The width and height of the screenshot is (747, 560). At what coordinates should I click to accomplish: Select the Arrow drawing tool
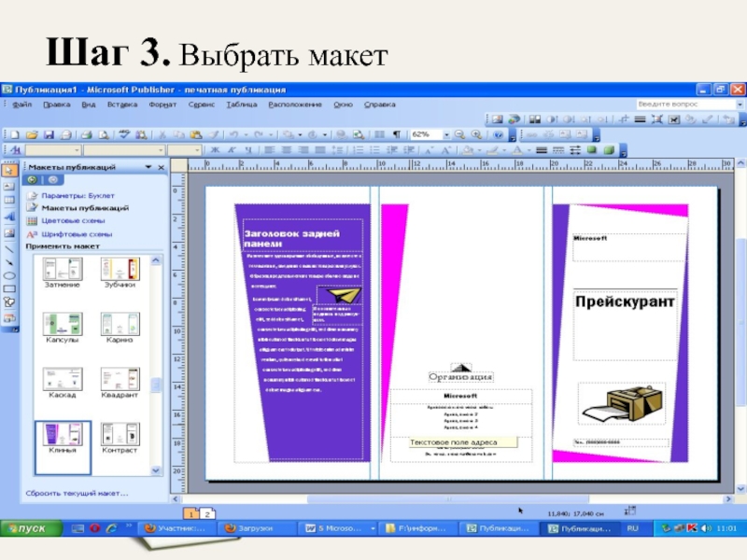[x=9, y=261]
